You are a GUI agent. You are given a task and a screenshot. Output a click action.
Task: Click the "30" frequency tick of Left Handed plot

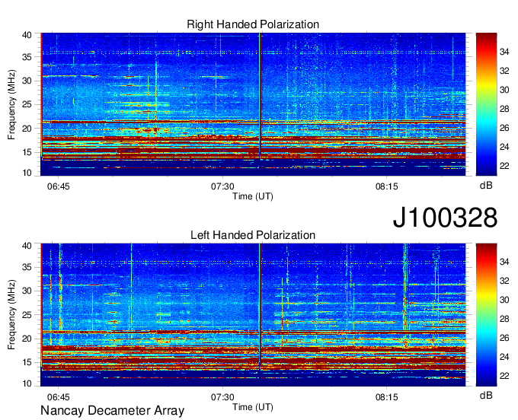point(27,291)
